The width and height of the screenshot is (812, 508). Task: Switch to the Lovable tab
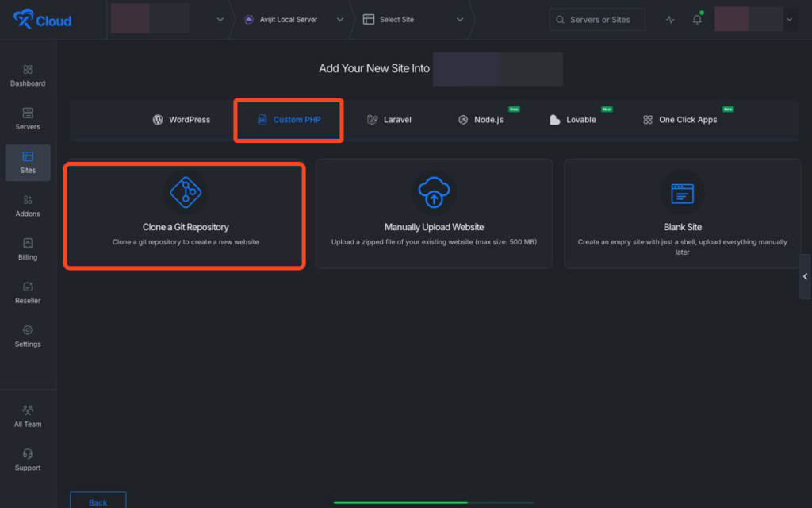pyautogui.click(x=573, y=120)
